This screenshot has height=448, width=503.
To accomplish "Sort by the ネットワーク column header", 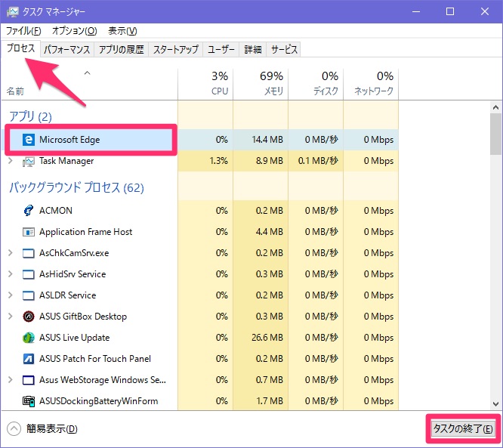I will (x=371, y=84).
